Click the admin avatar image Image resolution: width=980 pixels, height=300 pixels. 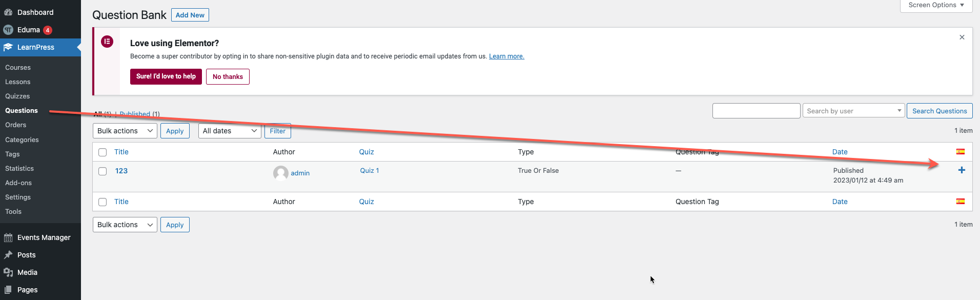click(280, 173)
